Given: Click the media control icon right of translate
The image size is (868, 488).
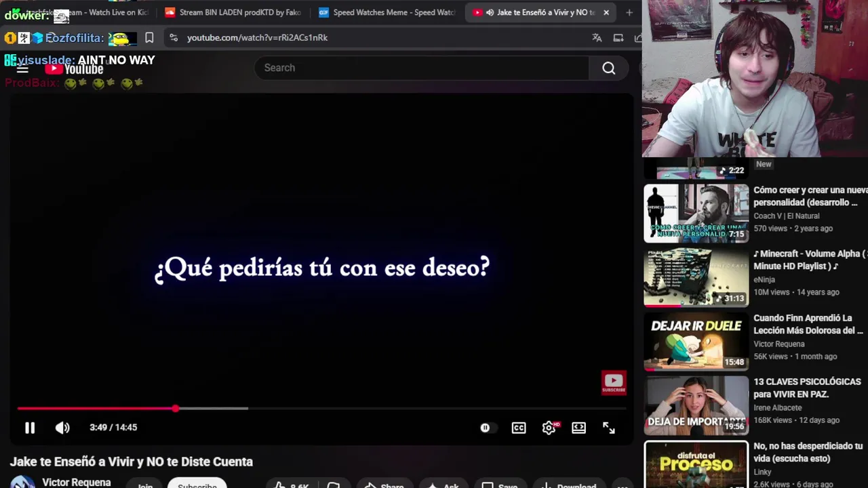Looking at the screenshot, I should (x=618, y=38).
